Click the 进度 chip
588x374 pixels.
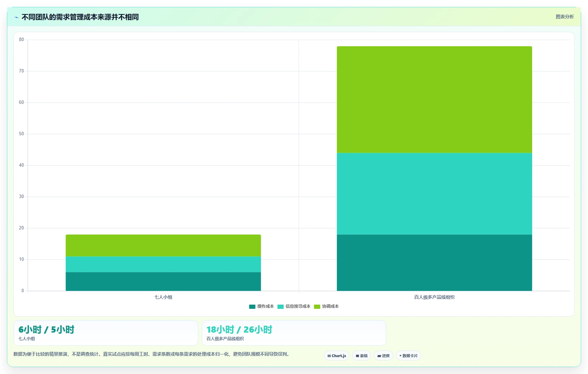point(383,356)
